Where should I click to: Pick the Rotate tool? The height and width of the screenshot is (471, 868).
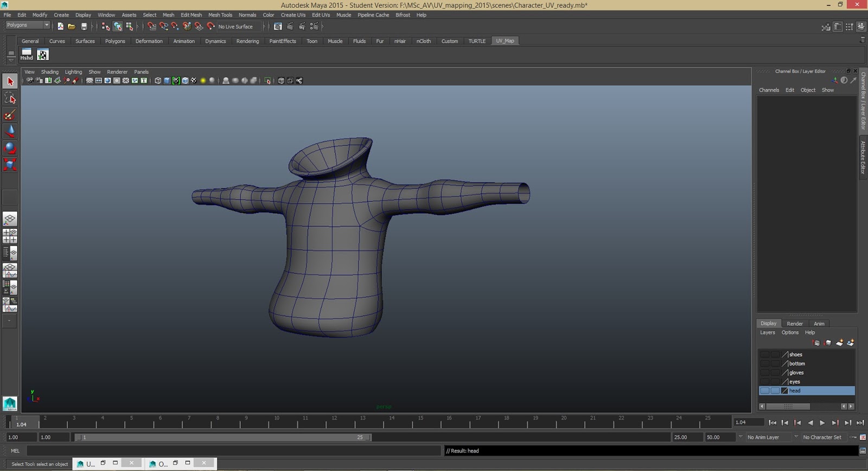point(10,148)
